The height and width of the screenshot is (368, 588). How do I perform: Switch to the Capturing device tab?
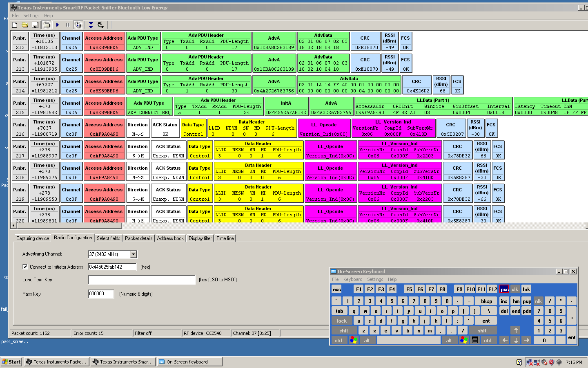(33, 238)
